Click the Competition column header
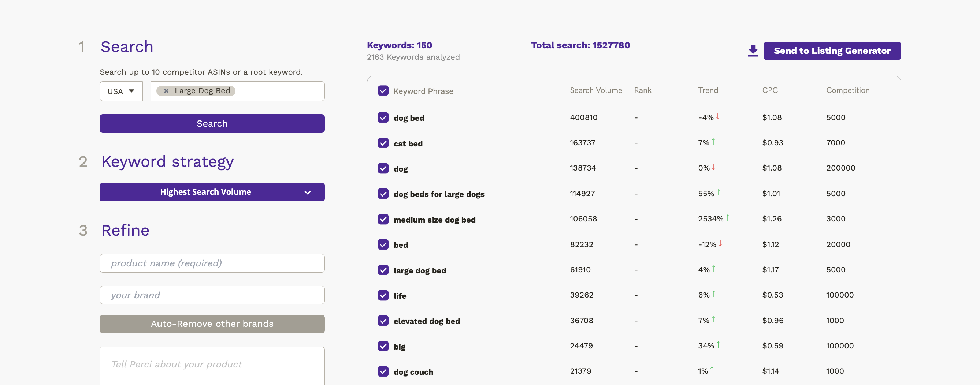This screenshot has height=385, width=980. click(847, 90)
